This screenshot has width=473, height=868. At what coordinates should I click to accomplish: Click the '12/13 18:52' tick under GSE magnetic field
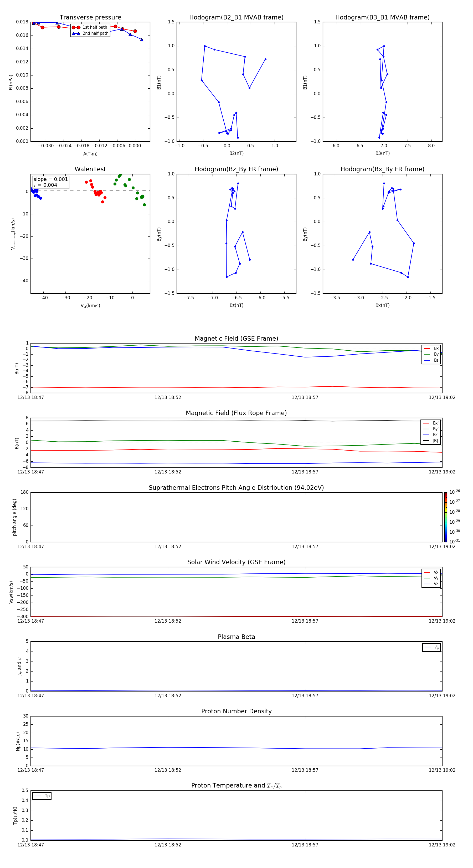pyautogui.click(x=168, y=398)
